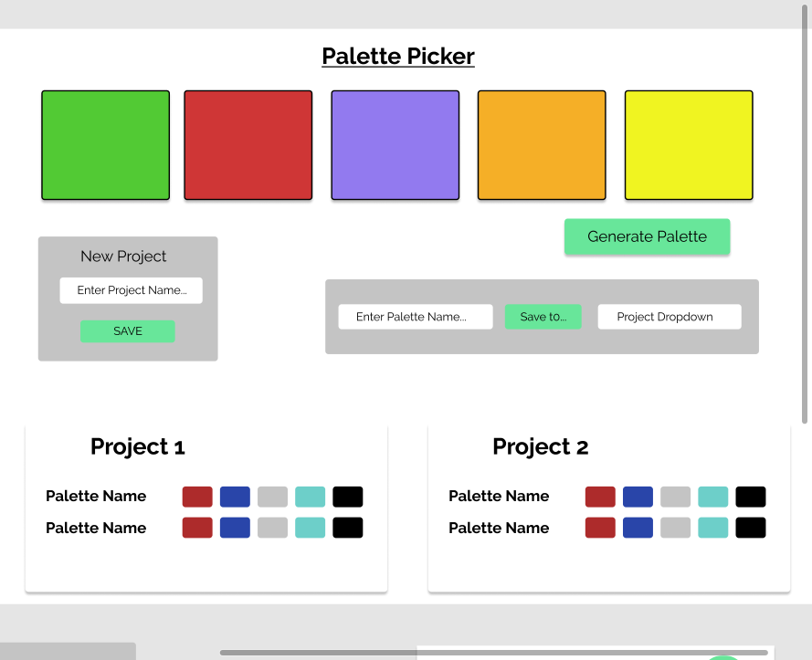
Task: Click the first Palette Name in Project 1
Action: click(96, 497)
